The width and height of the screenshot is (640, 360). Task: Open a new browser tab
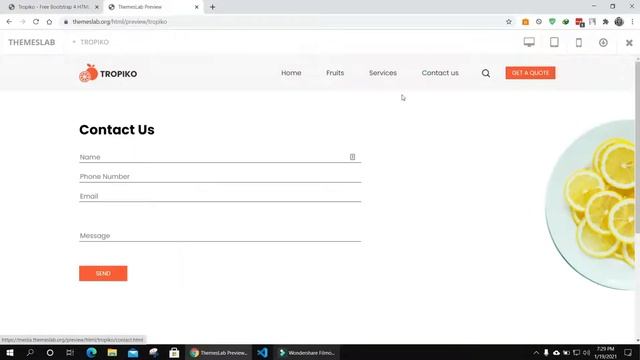pos(212,7)
